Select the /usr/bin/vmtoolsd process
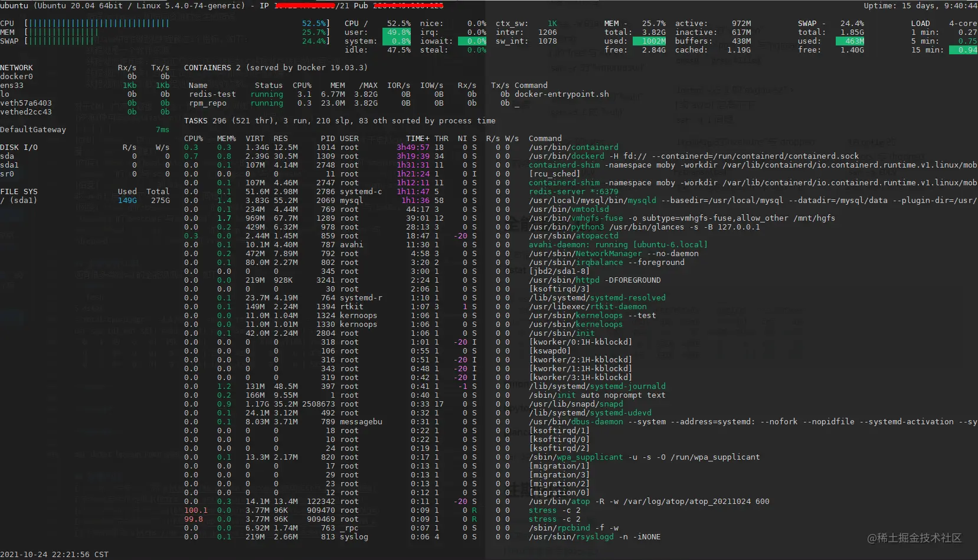978x560 pixels. click(x=568, y=209)
